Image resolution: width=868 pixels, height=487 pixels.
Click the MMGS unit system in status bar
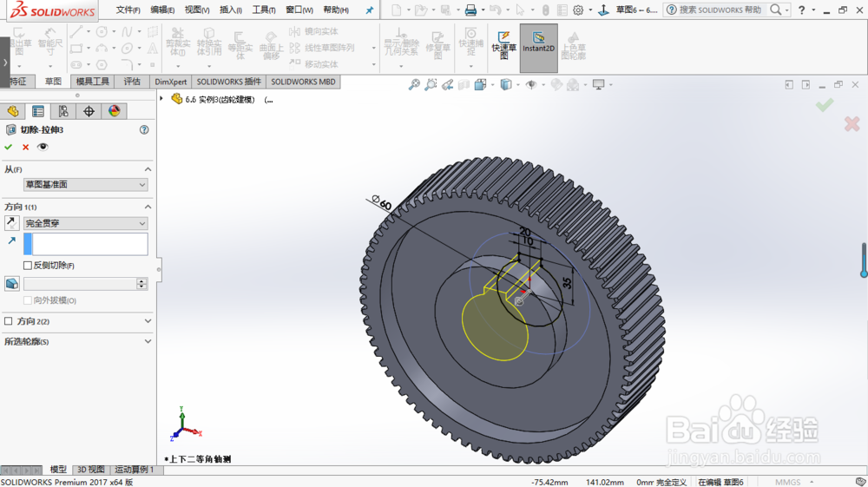point(788,482)
